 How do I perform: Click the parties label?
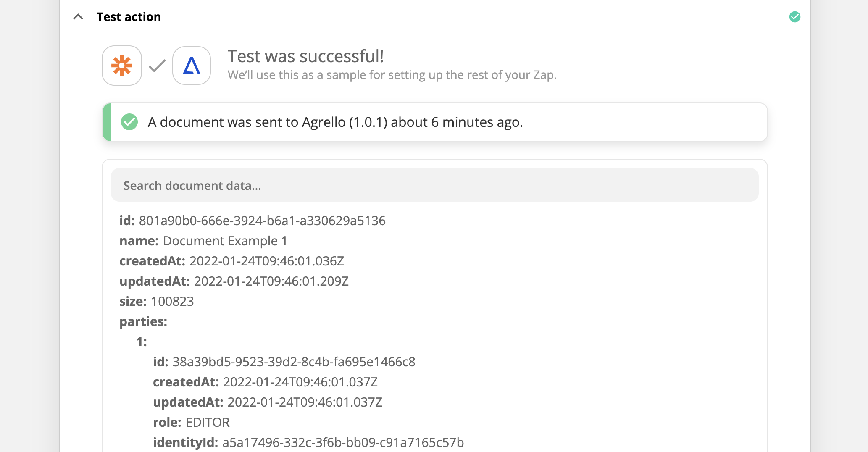coord(143,321)
